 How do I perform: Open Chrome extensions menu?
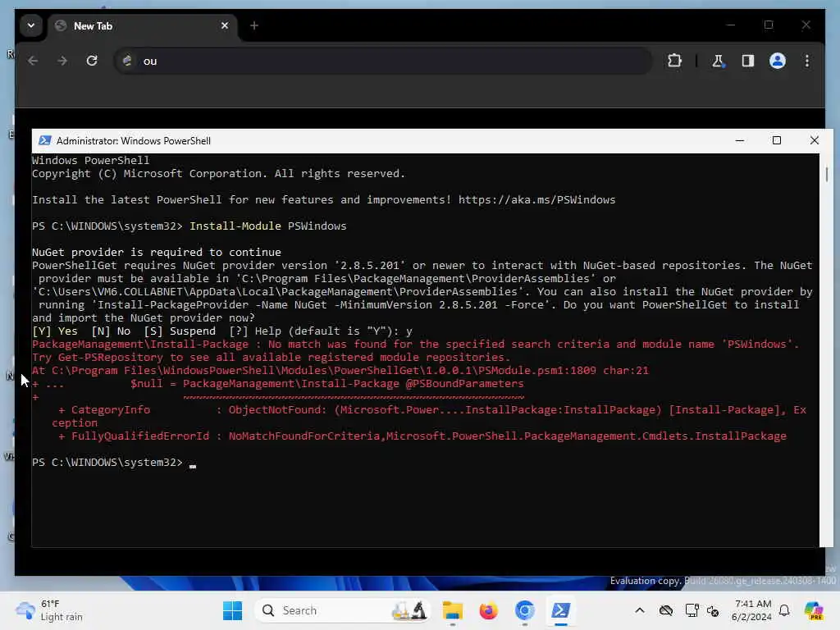click(x=674, y=61)
